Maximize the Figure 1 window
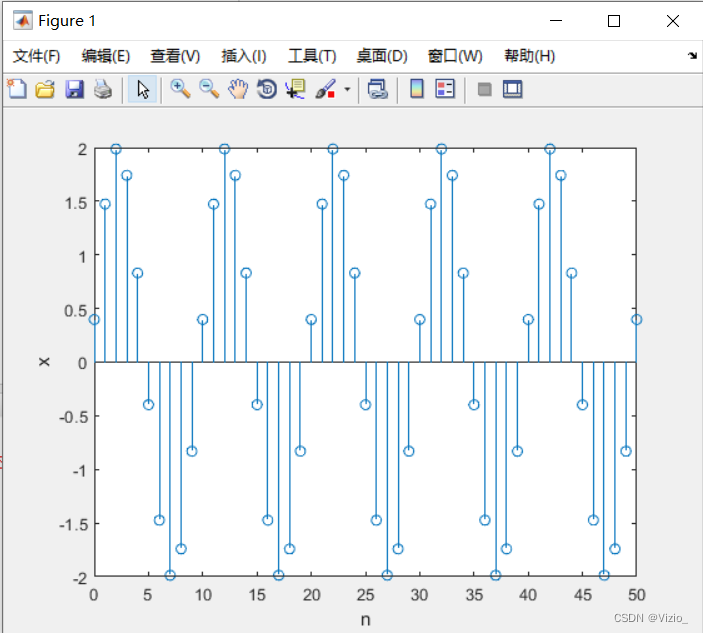This screenshot has width=703, height=633. 614,21
